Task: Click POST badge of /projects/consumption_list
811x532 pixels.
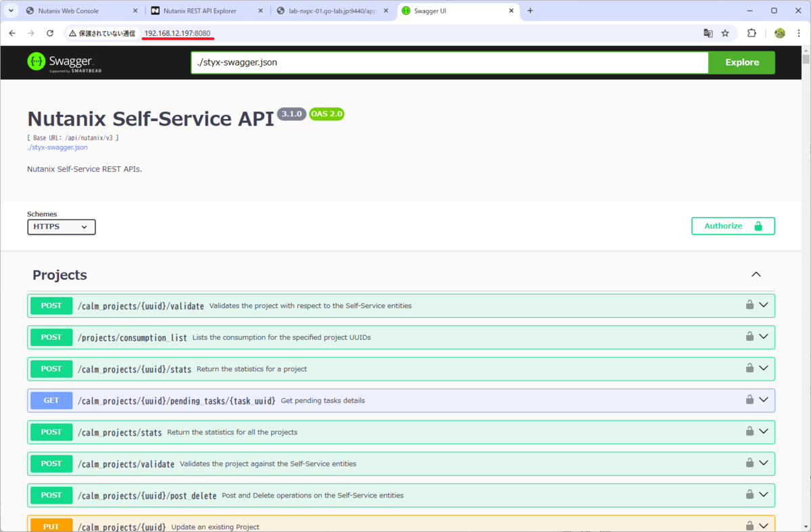Action: [x=51, y=337]
